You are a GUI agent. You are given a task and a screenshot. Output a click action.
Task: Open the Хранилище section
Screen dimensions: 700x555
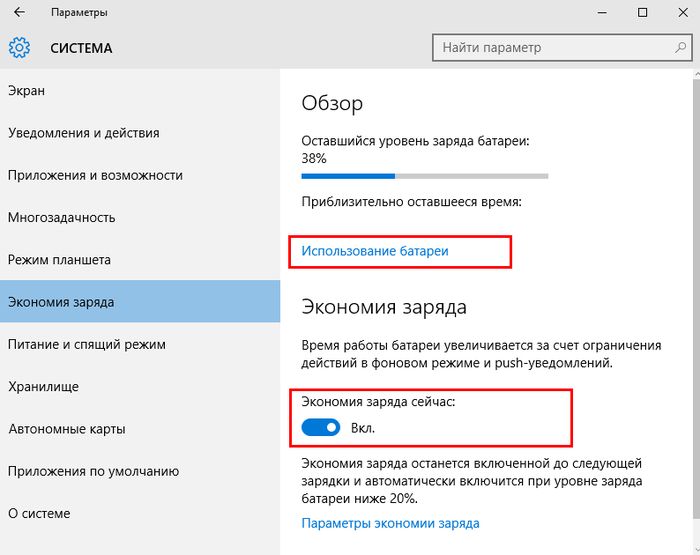pyautogui.click(x=43, y=386)
